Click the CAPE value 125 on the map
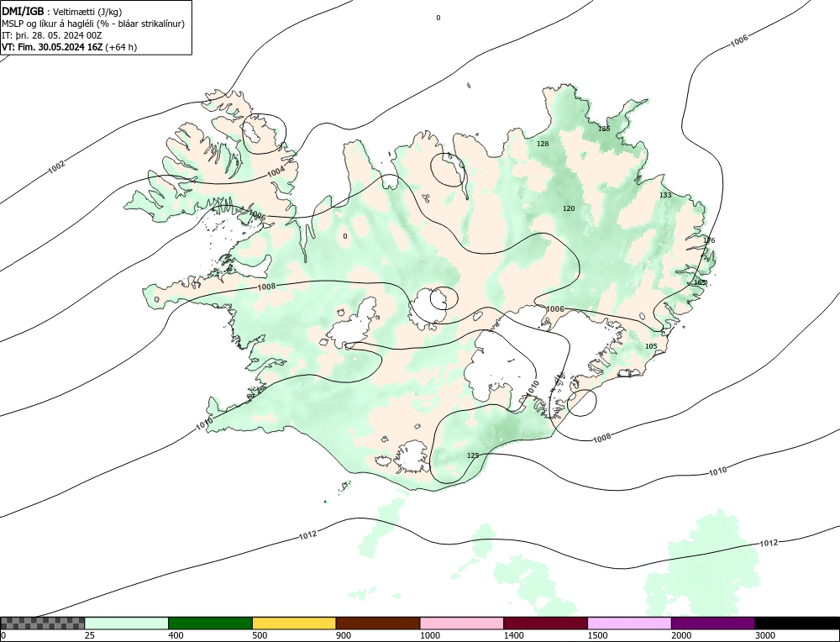Screen dimensions: 840x642 (x=473, y=455)
